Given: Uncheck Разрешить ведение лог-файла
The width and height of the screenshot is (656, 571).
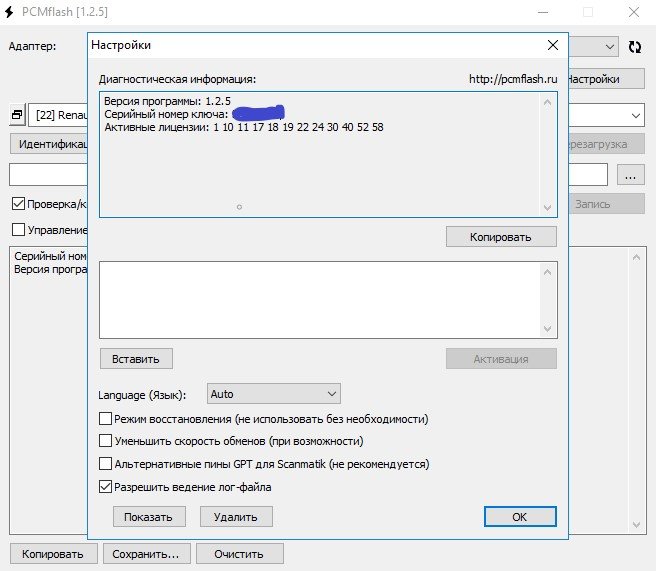Looking at the screenshot, I should (106, 487).
